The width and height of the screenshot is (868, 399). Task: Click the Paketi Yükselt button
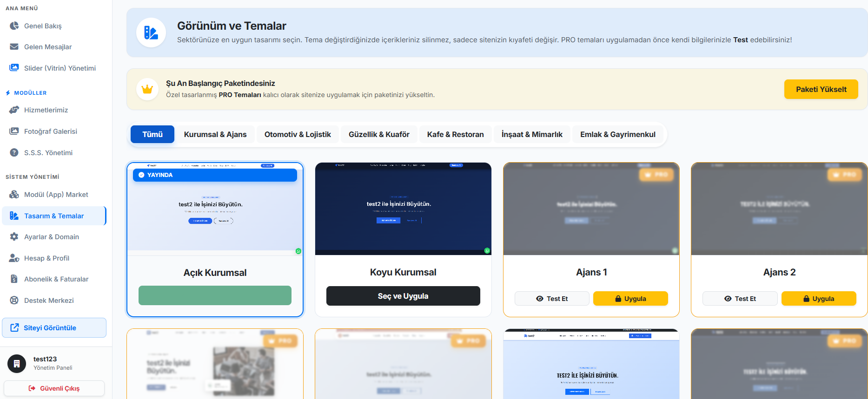tap(821, 89)
